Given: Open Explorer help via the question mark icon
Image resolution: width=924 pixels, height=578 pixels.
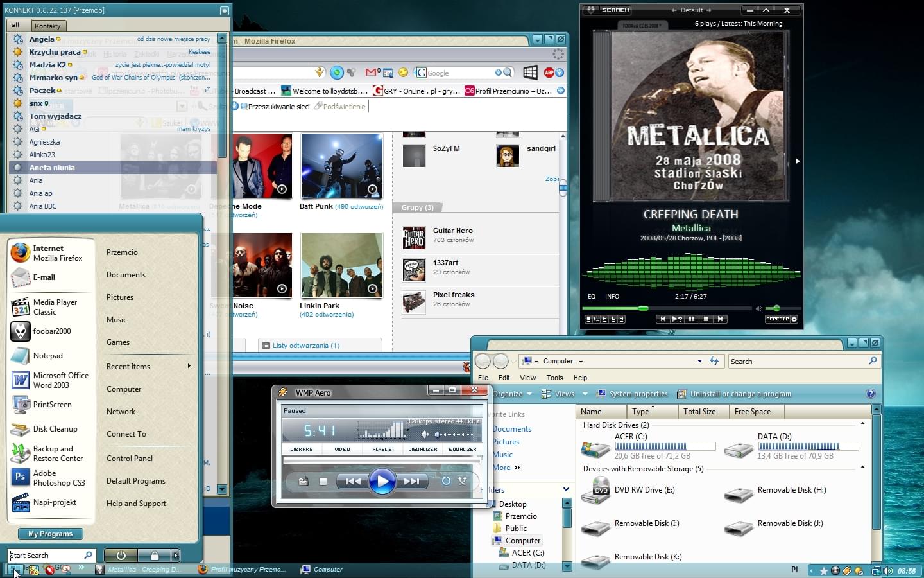Looking at the screenshot, I should tap(870, 394).
